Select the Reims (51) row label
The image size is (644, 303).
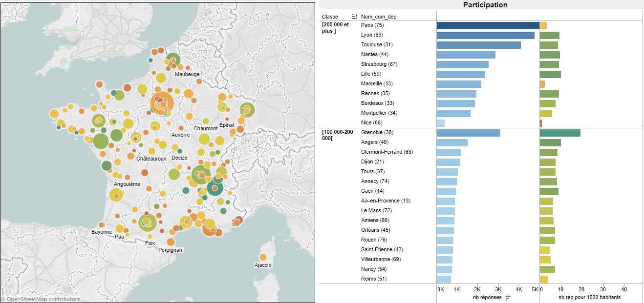[x=374, y=279]
